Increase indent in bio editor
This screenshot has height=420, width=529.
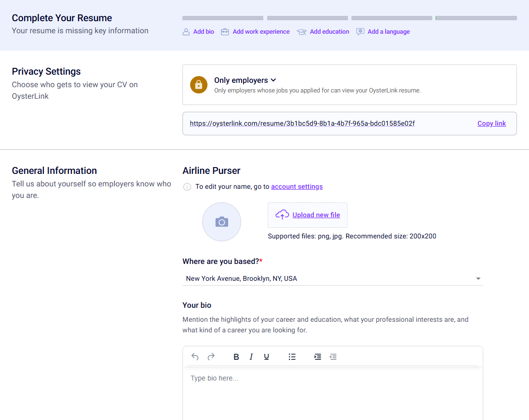(x=318, y=357)
